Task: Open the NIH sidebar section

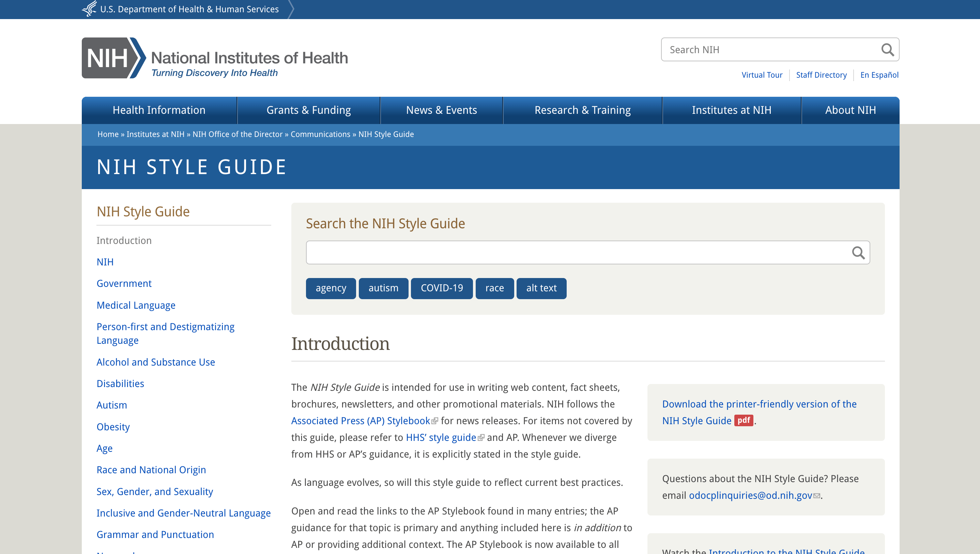Action: tap(105, 262)
